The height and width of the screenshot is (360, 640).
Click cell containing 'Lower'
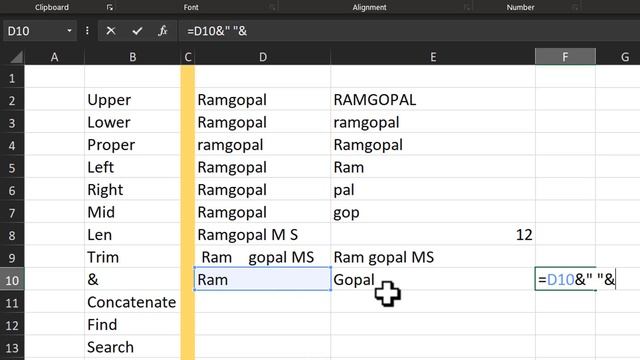point(132,122)
